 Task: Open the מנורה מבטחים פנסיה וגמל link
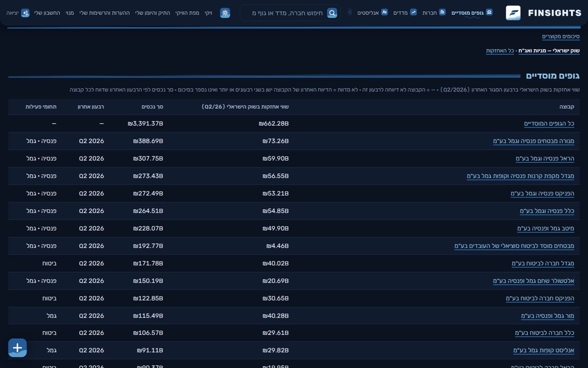point(533,141)
